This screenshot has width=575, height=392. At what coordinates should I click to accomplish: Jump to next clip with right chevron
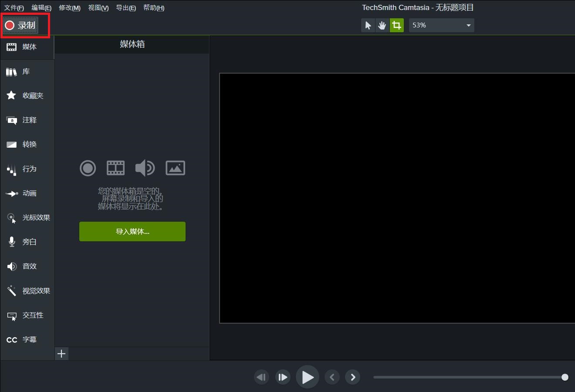353,377
